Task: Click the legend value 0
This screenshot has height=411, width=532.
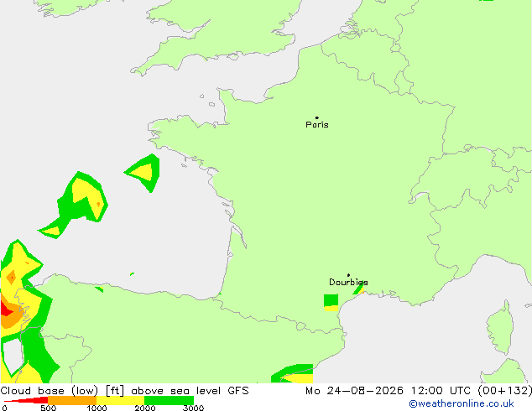Action: [x=4, y=408]
